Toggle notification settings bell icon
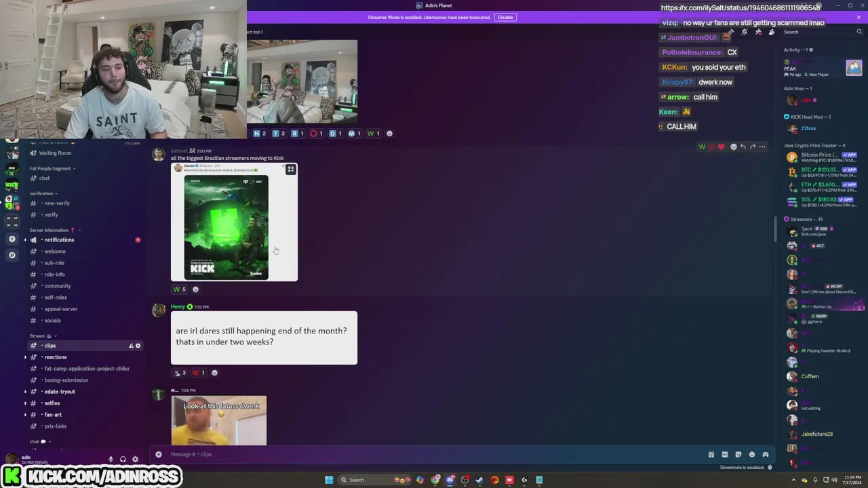 (x=745, y=32)
